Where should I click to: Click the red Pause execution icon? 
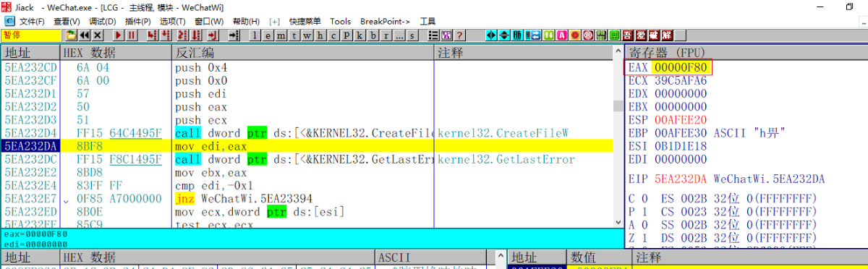click(131, 35)
